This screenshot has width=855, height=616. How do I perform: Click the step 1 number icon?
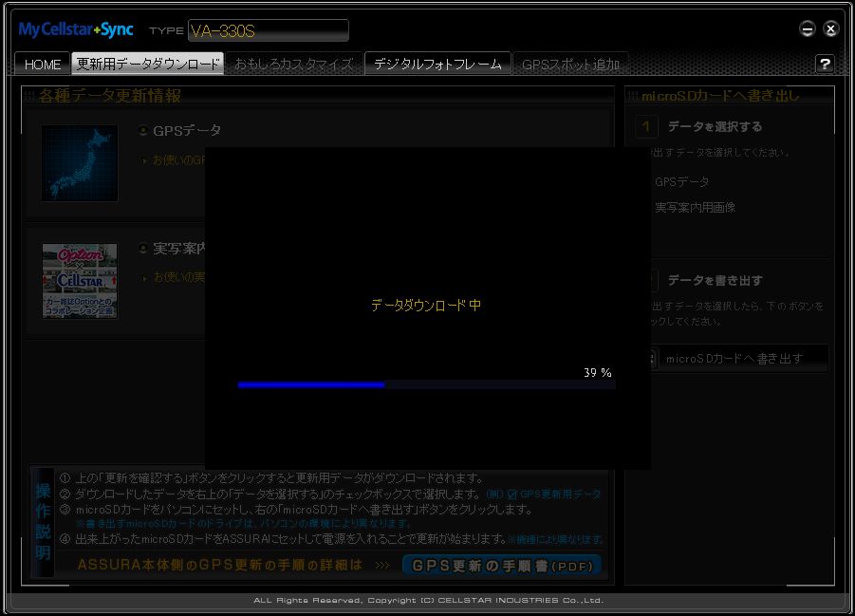point(647,127)
